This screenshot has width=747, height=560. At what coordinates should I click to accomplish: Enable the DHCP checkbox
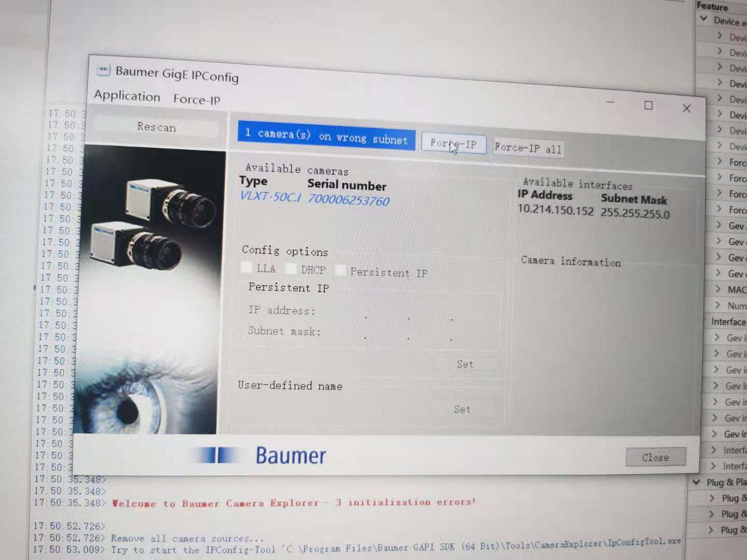pos(291,269)
